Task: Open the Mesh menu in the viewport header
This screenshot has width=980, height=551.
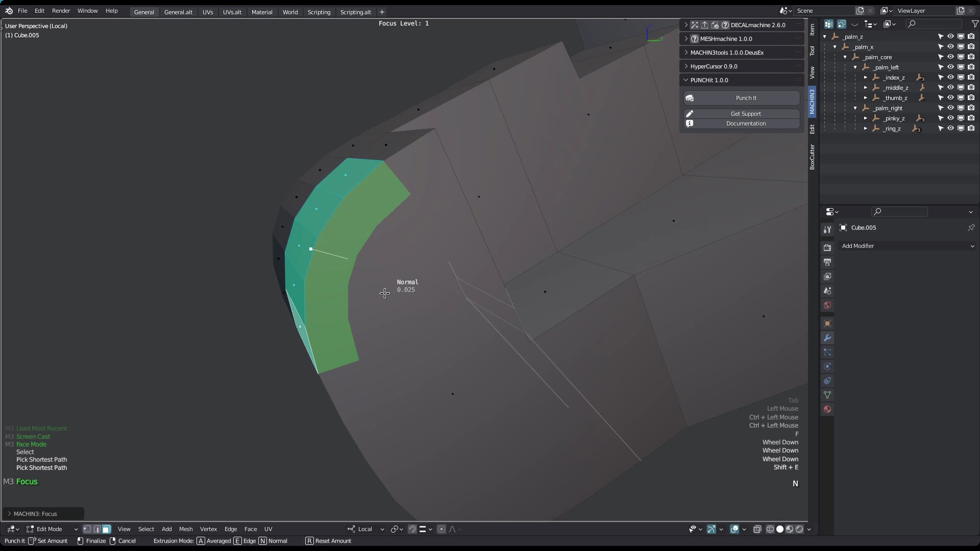Action: pyautogui.click(x=185, y=529)
